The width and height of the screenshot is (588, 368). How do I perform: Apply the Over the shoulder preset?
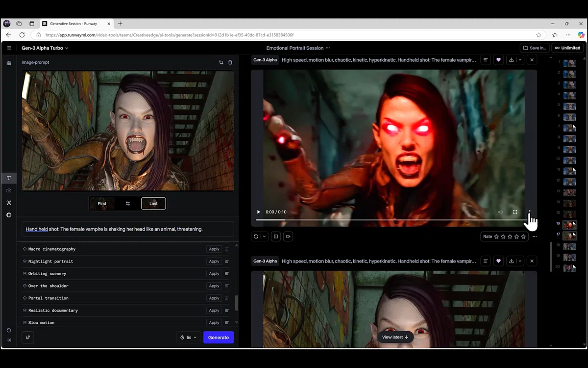coord(214,286)
